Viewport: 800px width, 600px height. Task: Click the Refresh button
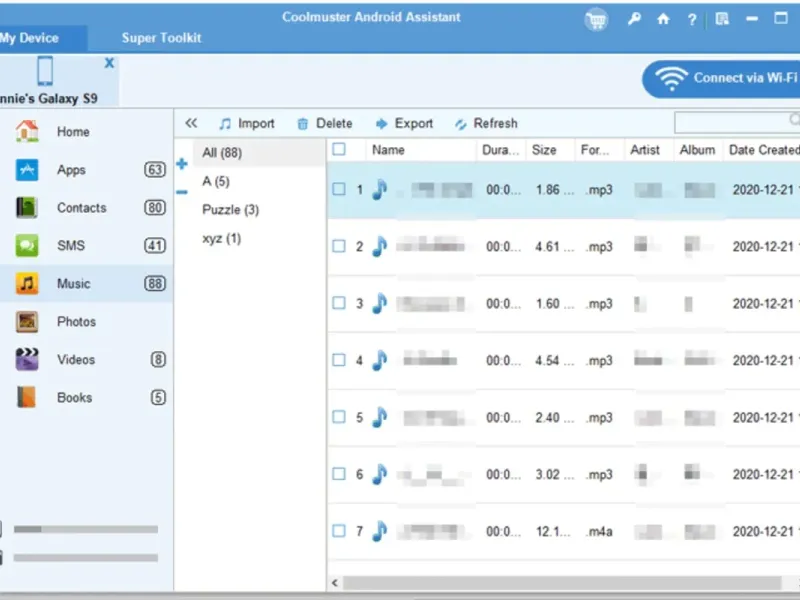[x=486, y=123]
